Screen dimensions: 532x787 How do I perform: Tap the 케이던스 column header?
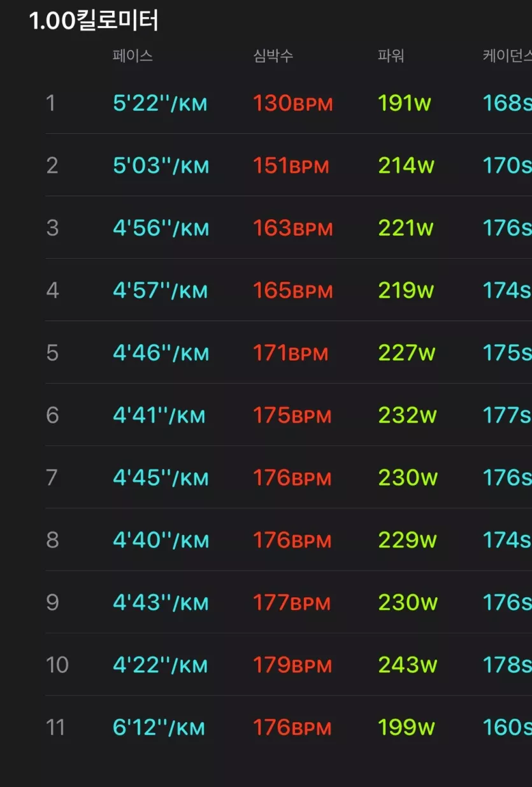(507, 55)
